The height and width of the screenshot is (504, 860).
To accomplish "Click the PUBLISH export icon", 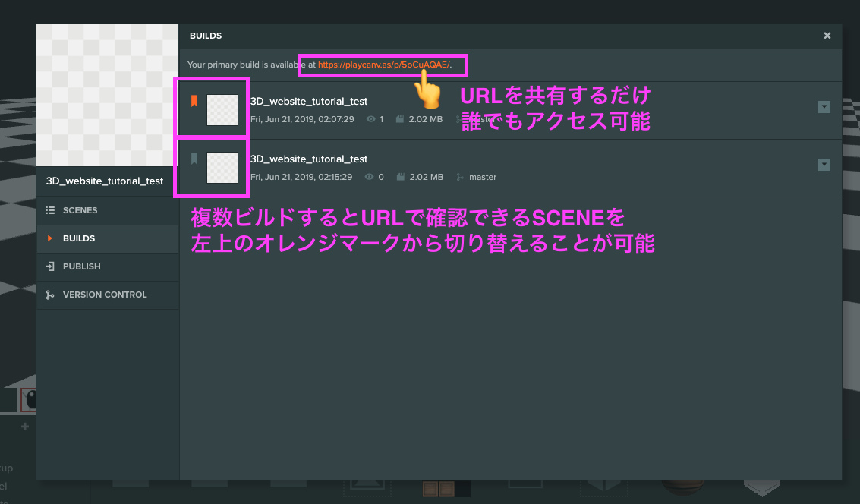I will [x=50, y=266].
